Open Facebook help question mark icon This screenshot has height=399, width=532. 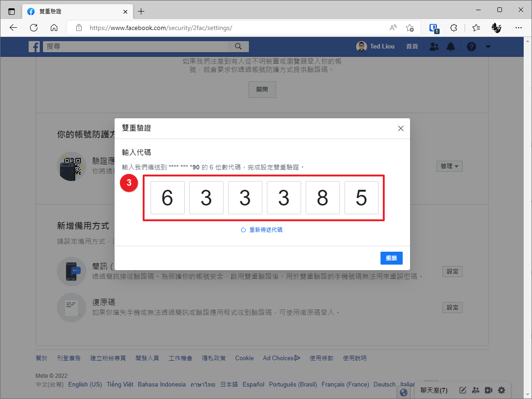pos(471,47)
